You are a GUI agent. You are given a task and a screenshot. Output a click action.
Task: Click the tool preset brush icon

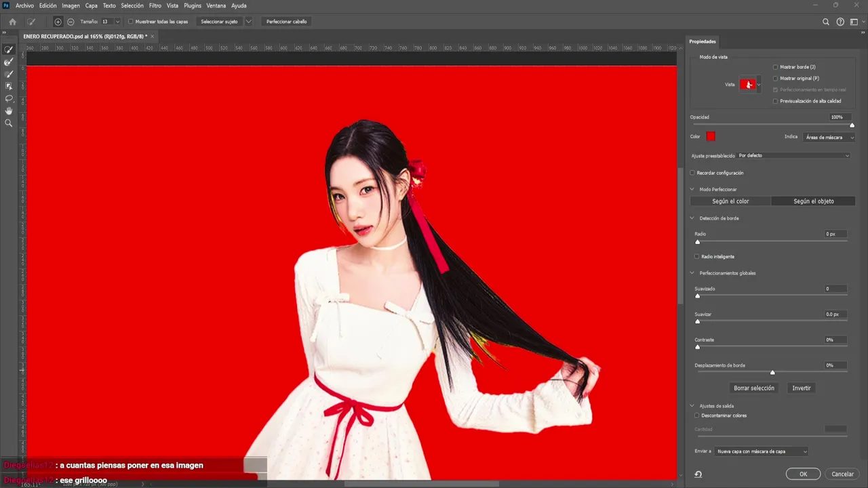31,22
